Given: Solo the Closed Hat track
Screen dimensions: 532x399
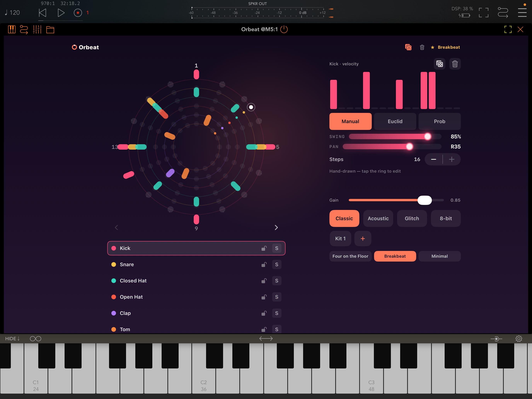Looking at the screenshot, I should pos(277,281).
